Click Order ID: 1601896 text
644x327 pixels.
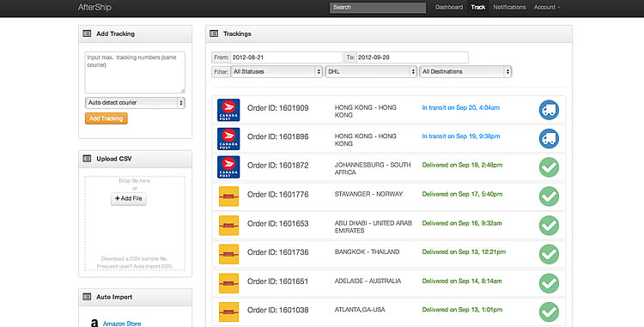(277, 136)
